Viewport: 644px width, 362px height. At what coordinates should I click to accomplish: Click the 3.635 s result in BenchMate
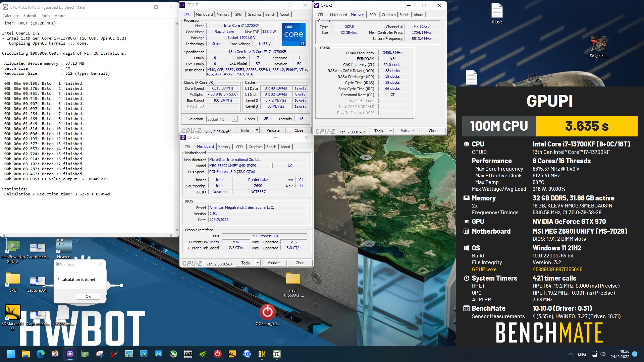tap(587, 126)
